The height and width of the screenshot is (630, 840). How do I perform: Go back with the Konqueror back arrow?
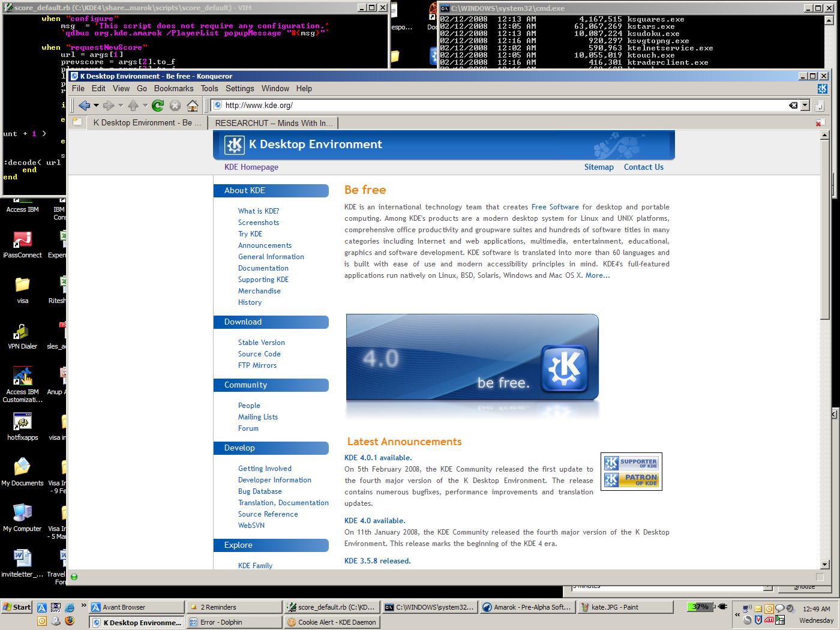pos(84,106)
